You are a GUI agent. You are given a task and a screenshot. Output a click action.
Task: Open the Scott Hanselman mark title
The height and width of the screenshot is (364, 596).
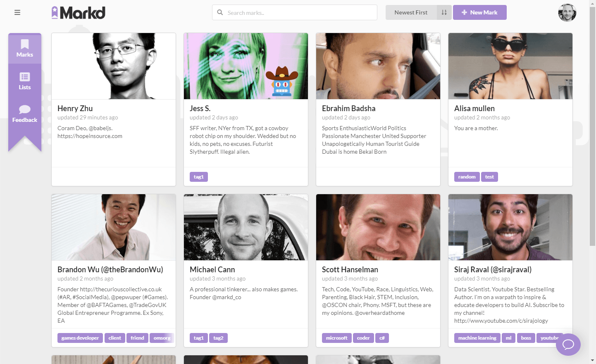(350, 269)
